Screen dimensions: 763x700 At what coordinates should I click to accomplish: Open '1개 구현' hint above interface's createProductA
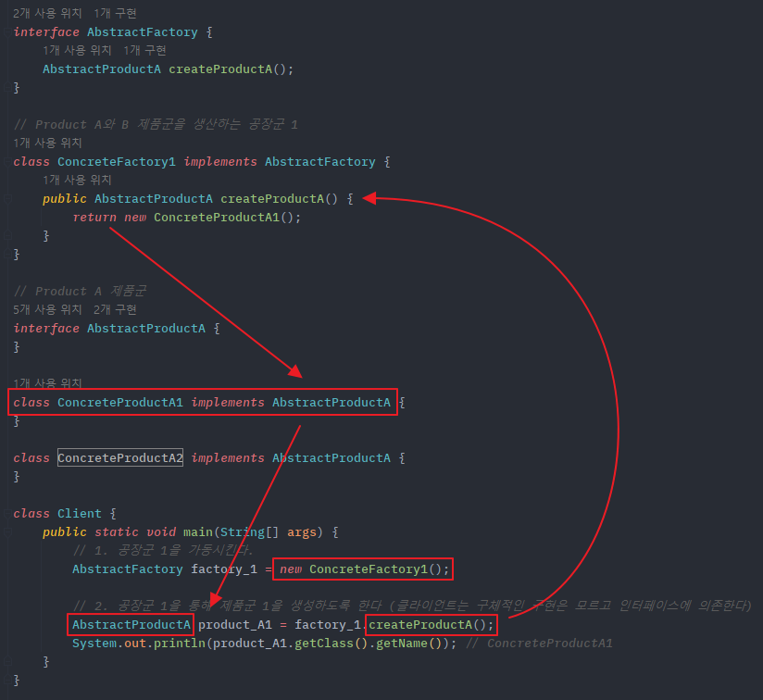(x=144, y=50)
